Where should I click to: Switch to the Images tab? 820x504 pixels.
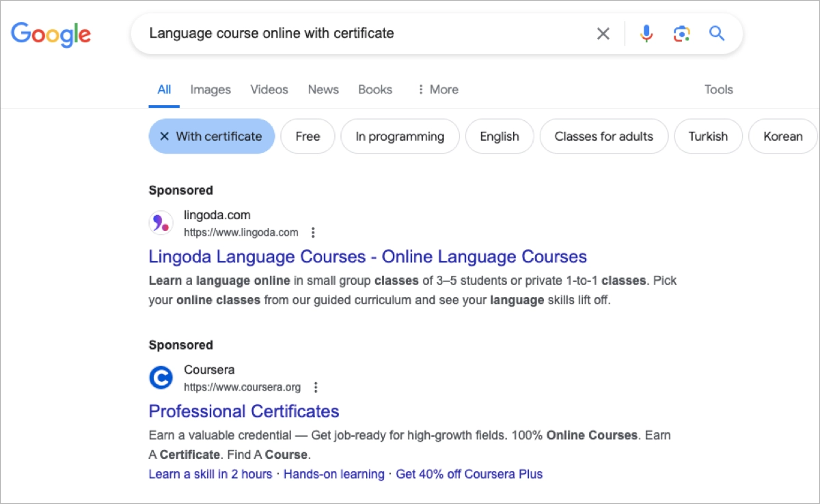coord(210,89)
